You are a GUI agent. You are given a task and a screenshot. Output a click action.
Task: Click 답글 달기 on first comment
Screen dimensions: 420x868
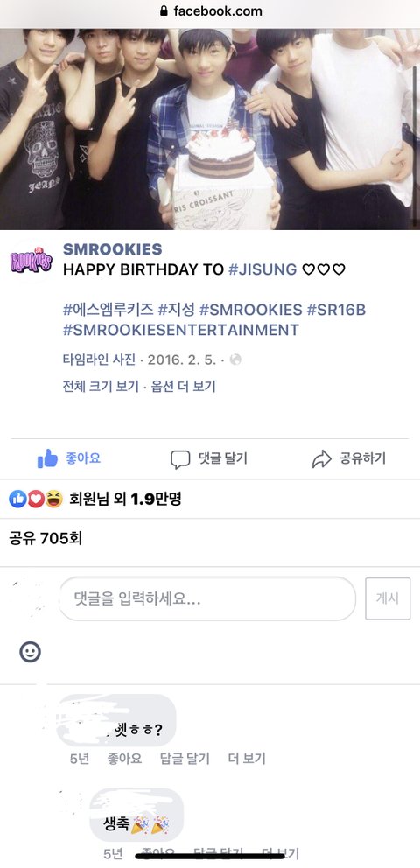click(x=185, y=759)
